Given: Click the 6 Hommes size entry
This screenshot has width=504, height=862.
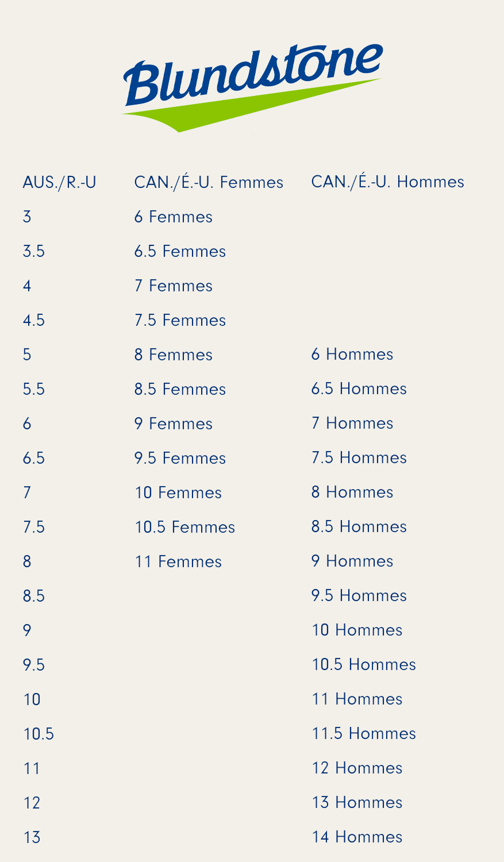Looking at the screenshot, I should click(x=352, y=355).
